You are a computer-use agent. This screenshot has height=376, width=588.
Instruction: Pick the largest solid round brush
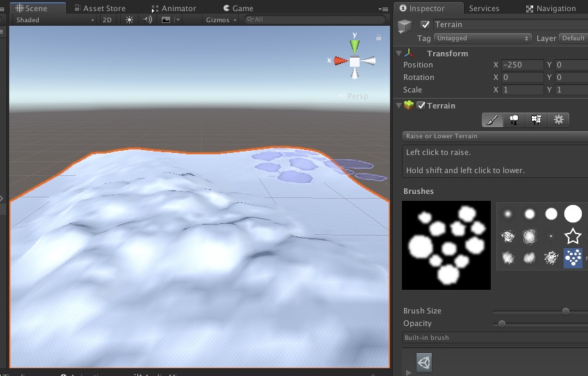point(573,214)
